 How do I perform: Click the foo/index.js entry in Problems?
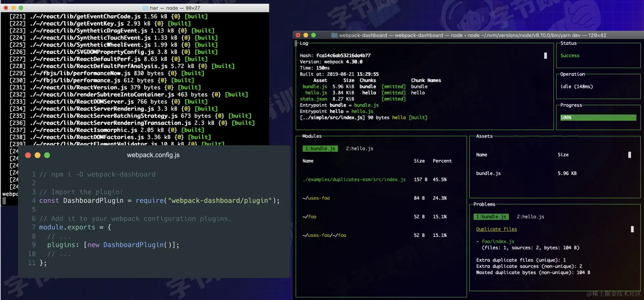pos(498,241)
